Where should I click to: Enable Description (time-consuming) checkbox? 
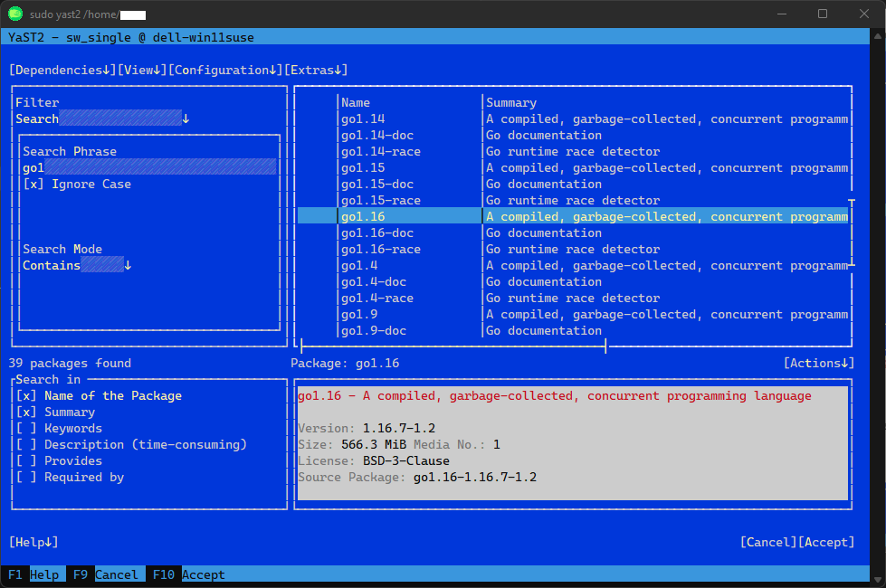click(x=131, y=445)
